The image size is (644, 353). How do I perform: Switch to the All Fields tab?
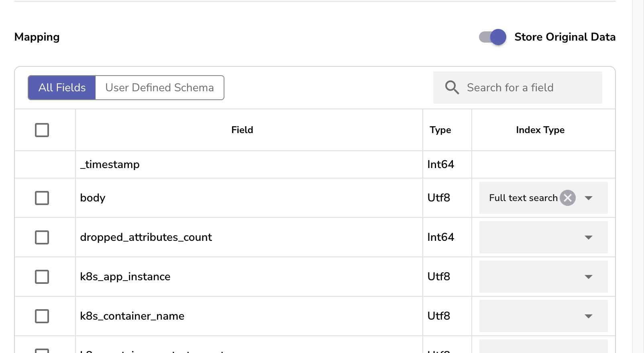point(62,88)
